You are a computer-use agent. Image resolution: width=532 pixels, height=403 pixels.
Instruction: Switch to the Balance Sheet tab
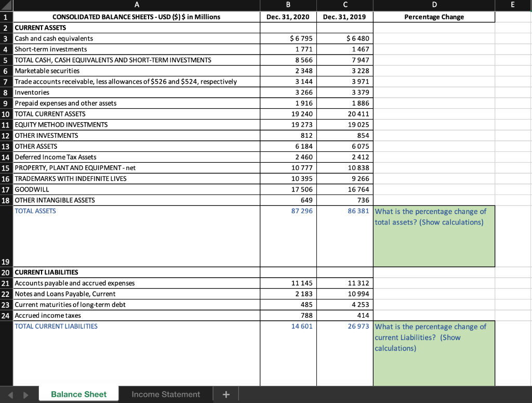[78, 394]
